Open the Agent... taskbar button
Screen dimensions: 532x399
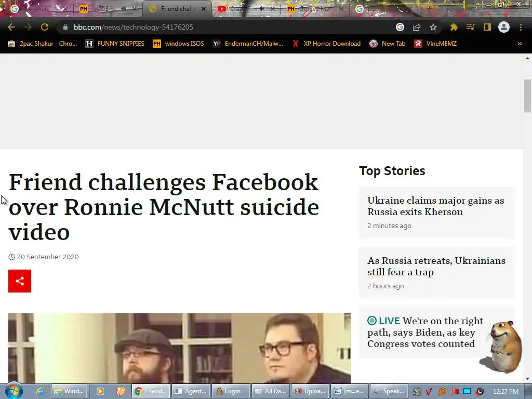pos(191,391)
